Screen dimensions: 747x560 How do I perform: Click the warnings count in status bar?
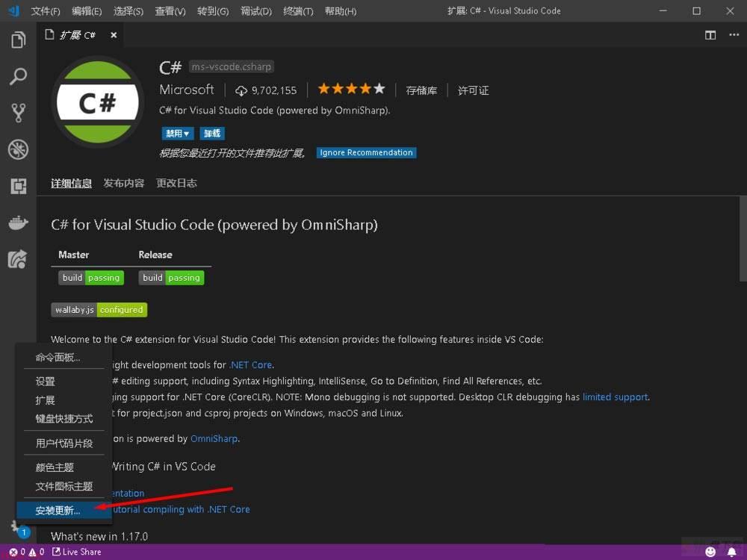36,552
